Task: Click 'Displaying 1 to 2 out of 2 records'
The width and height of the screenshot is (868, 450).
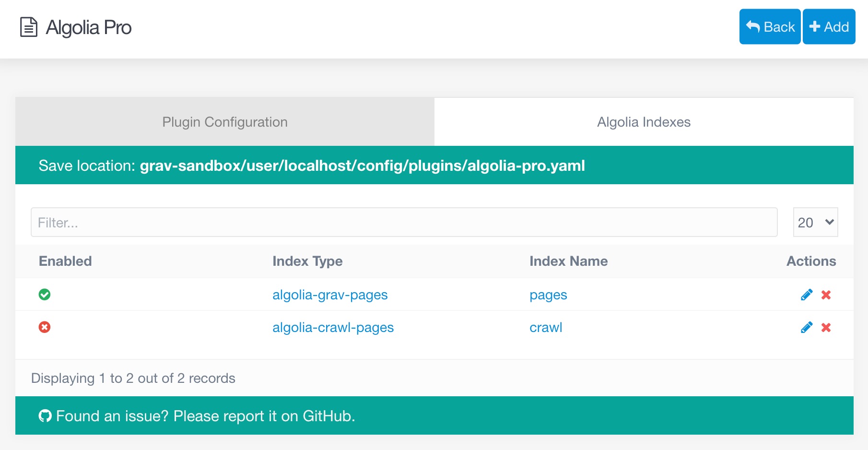Action: pos(133,378)
